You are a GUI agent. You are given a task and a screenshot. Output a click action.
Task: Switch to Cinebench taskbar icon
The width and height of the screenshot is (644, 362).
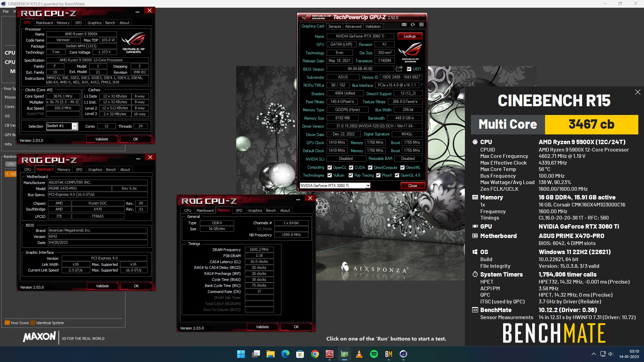pyautogui.click(x=404, y=354)
